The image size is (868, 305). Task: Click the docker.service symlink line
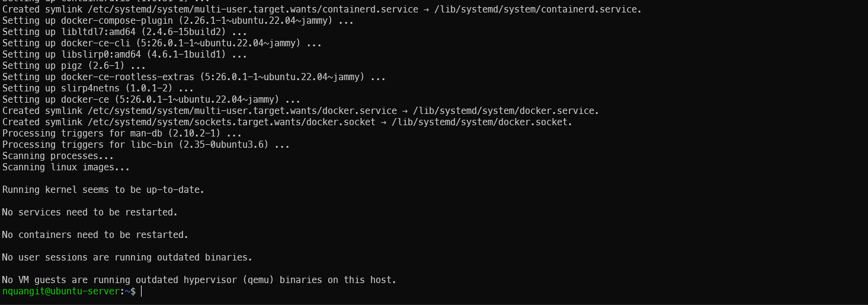[300, 111]
